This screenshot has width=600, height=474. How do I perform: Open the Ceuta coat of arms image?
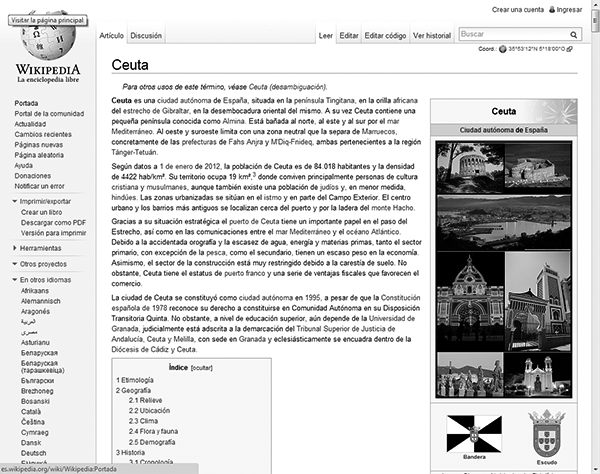coord(545,432)
